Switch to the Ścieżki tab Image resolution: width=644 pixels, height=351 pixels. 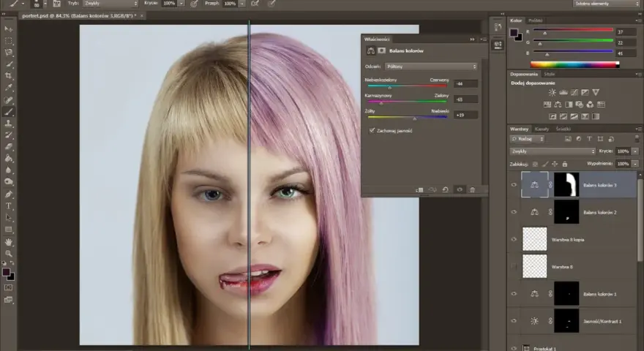pos(563,129)
